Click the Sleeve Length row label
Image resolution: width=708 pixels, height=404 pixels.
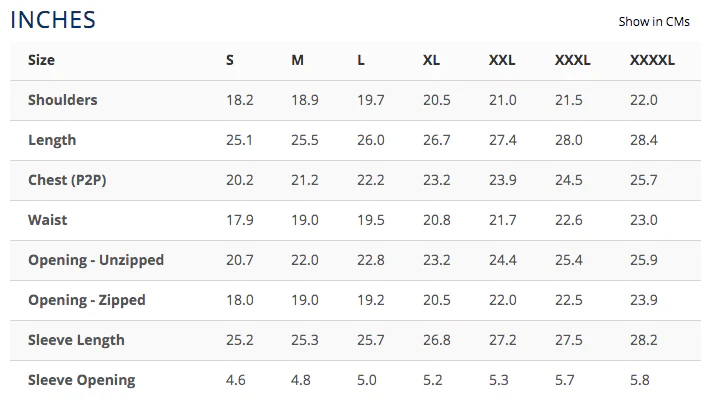(x=76, y=340)
